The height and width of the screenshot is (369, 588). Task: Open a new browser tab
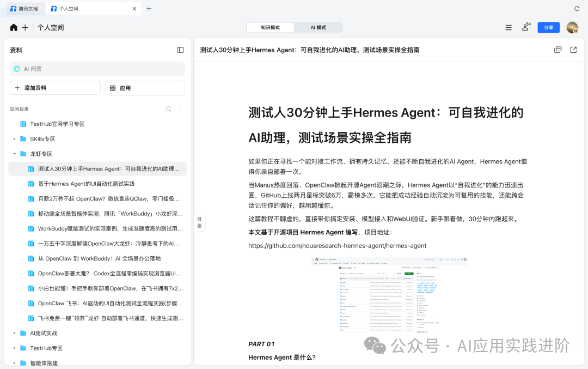(149, 9)
